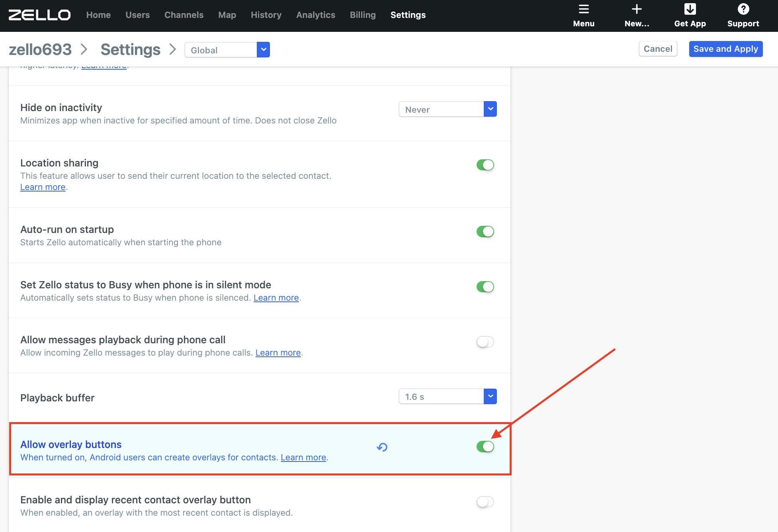The height and width of the screenshot is (532, 778).
Task: Toggle Auto-run on startup
Action: pyautogui.click(x=485, y=231)
